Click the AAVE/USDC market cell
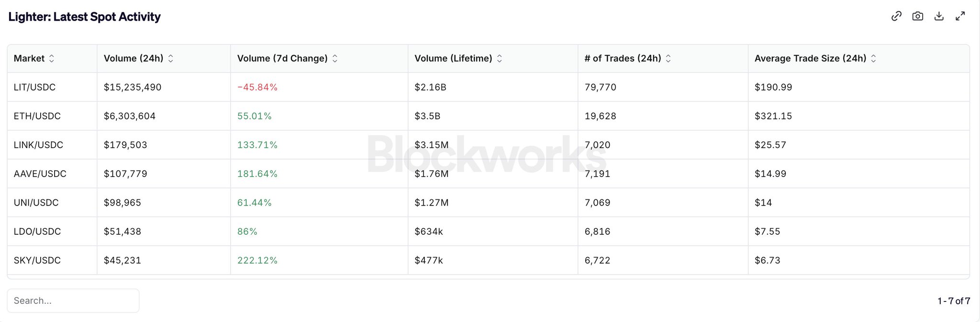 [40, 173]
